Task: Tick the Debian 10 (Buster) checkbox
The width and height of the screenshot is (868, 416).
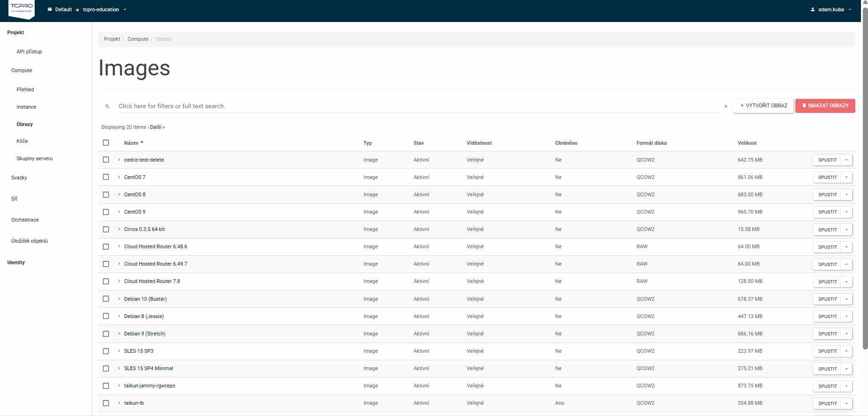Action: 106,299
